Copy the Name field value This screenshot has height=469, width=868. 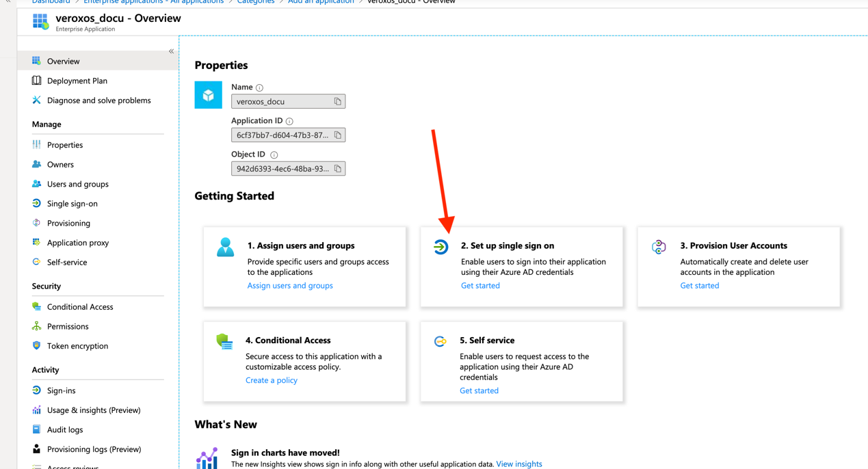337,101
